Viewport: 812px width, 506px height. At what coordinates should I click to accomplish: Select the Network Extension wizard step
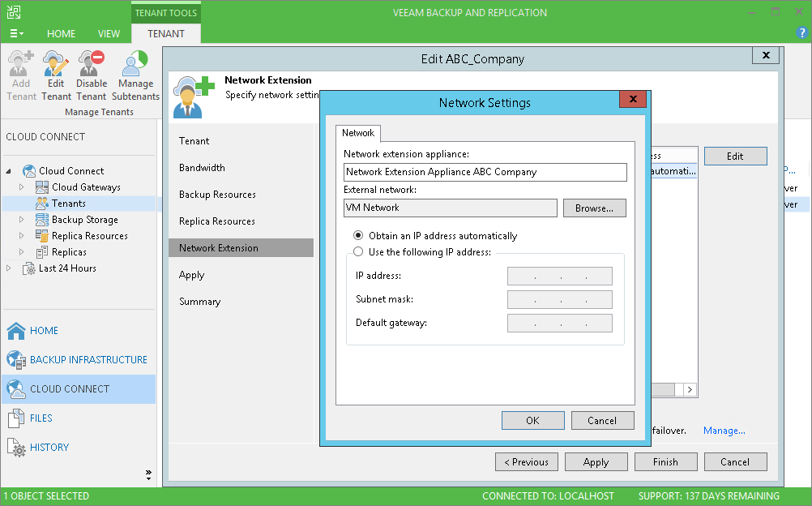241,248
